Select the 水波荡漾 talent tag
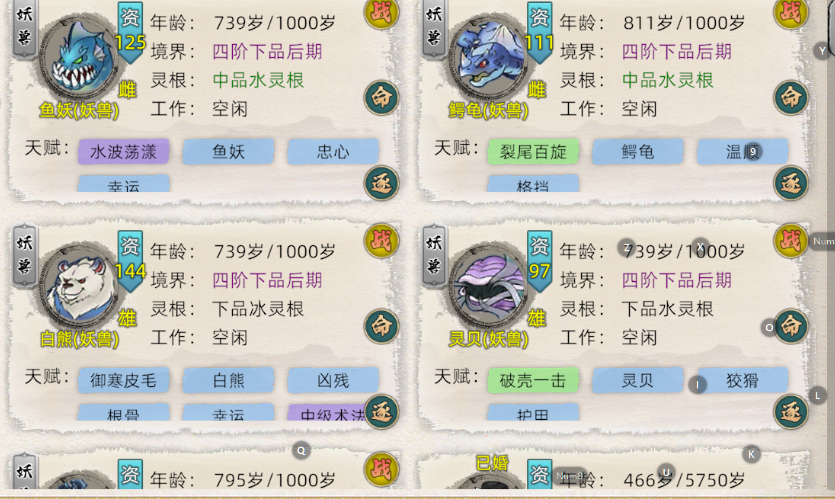Image resolution: width=835 pixels, height=499 pixels. point(124,152)
